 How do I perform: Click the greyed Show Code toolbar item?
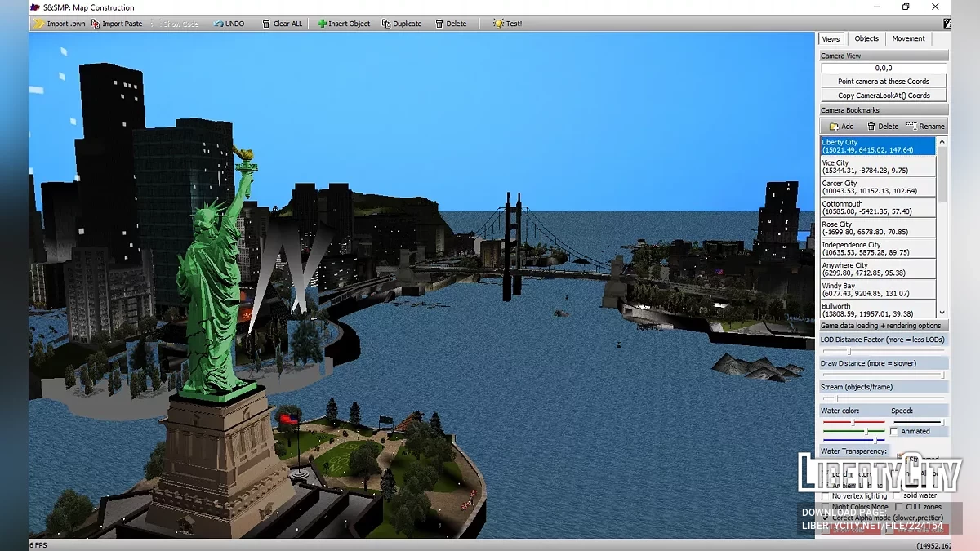tap(176, 24)
